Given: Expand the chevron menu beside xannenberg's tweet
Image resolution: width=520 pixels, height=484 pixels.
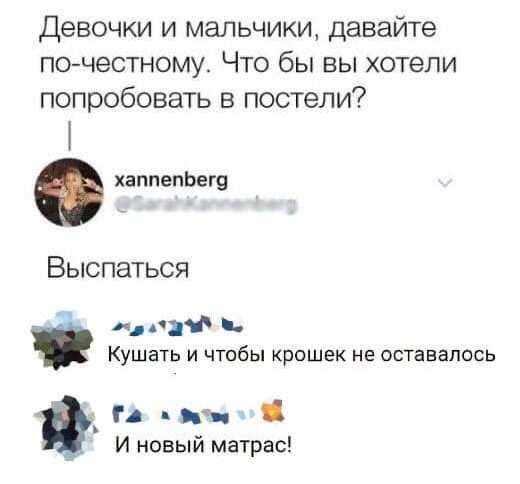Looking at the screenshot, I should click(x=445, y=183).
